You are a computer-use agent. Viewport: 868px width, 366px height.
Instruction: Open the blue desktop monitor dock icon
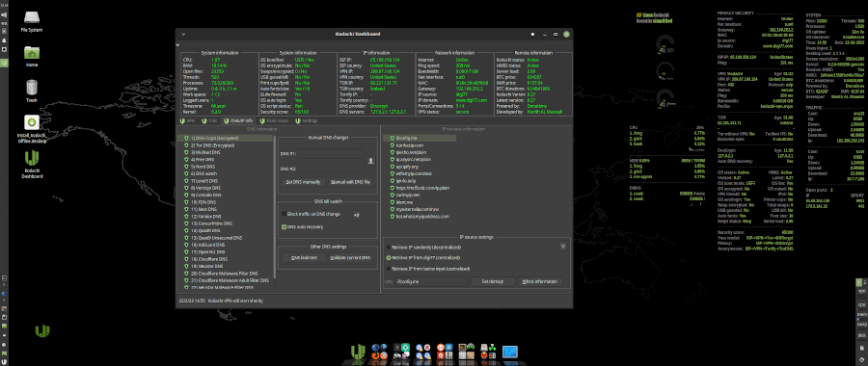tap(509, 352)
